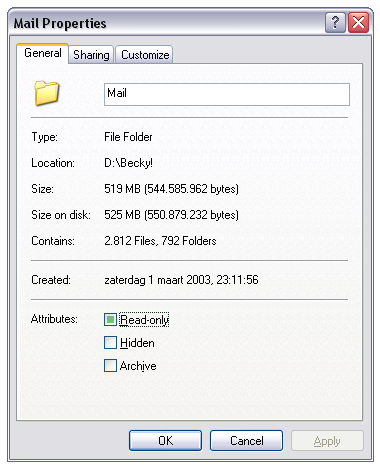
Task: Click the Cancel button
Action: [247, 441]
